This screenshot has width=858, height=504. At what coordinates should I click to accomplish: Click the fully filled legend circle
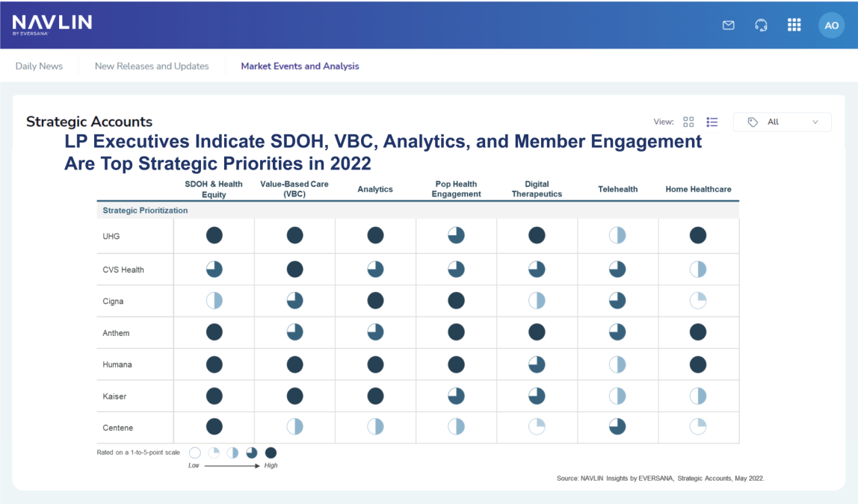click(271, 452)
